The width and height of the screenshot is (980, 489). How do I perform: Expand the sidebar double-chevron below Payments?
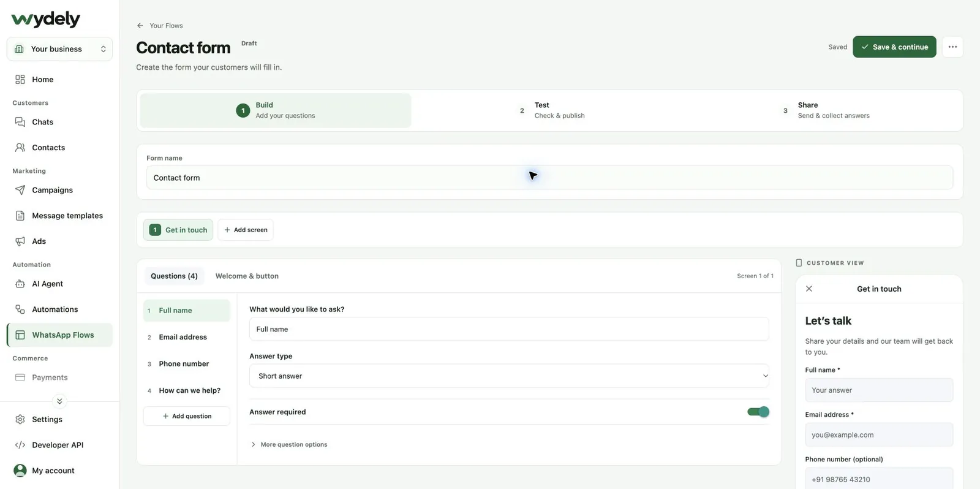click(x=59, y=401)
